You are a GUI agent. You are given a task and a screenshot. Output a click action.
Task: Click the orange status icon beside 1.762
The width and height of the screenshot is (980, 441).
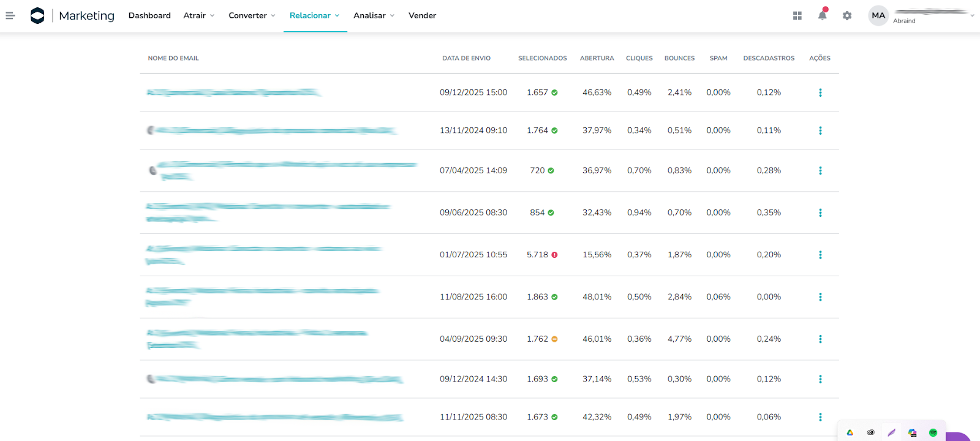pyautogui.click(x=554, y=339)
